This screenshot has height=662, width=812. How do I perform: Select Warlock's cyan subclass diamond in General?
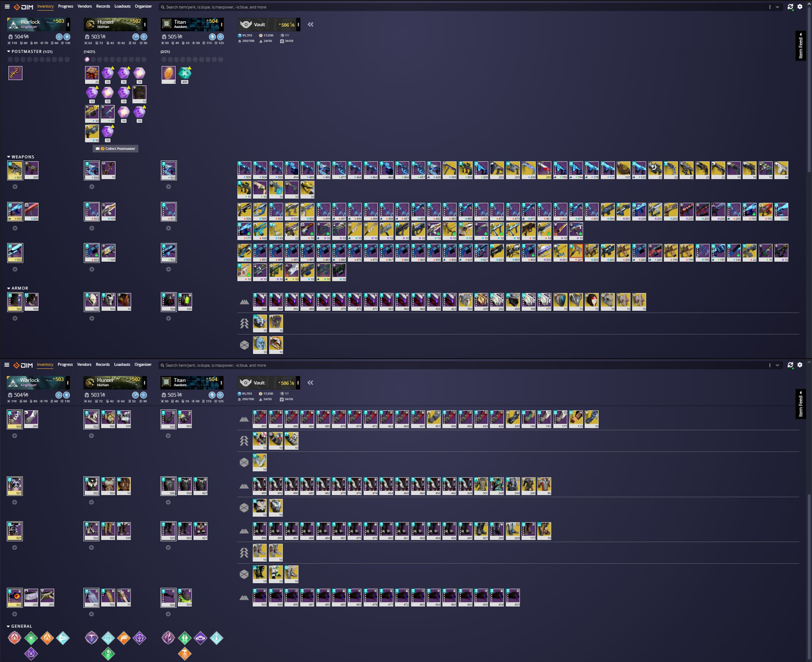click(x=63, y=638)
